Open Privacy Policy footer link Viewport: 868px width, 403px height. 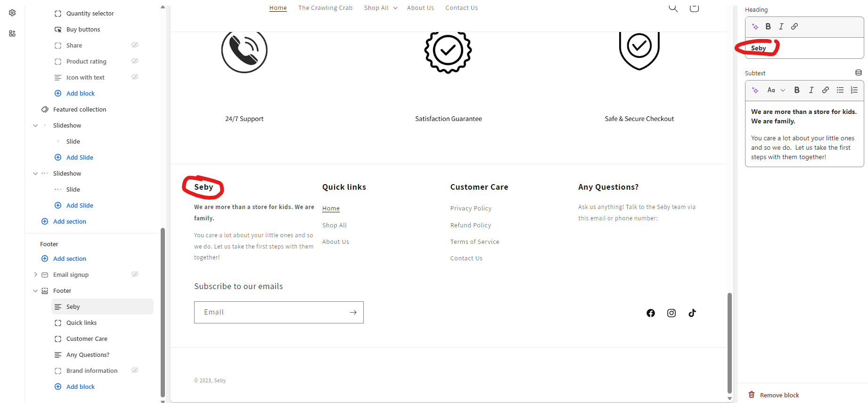(471, 208)
